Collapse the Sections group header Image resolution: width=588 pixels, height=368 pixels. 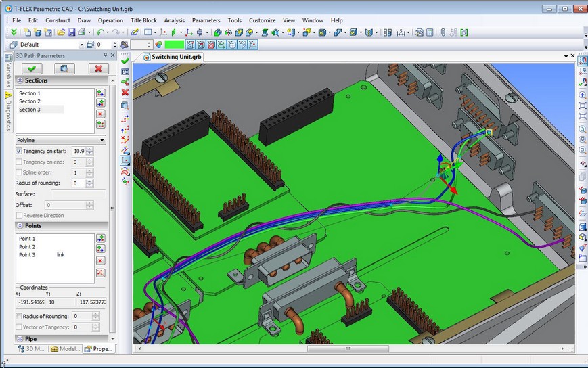tap(20, 80)
